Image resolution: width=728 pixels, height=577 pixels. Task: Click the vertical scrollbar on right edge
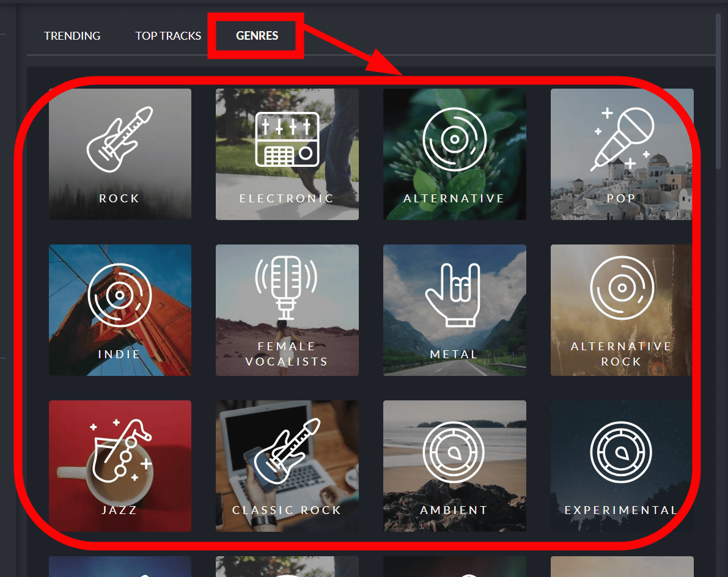click(x=719, y=90)
